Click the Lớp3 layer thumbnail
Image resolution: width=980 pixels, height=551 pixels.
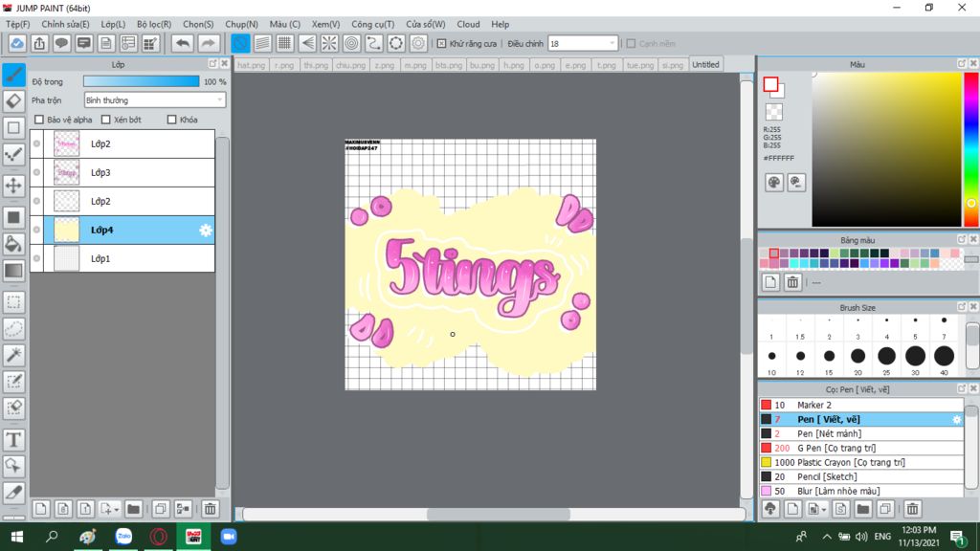[x=66, y=172]
